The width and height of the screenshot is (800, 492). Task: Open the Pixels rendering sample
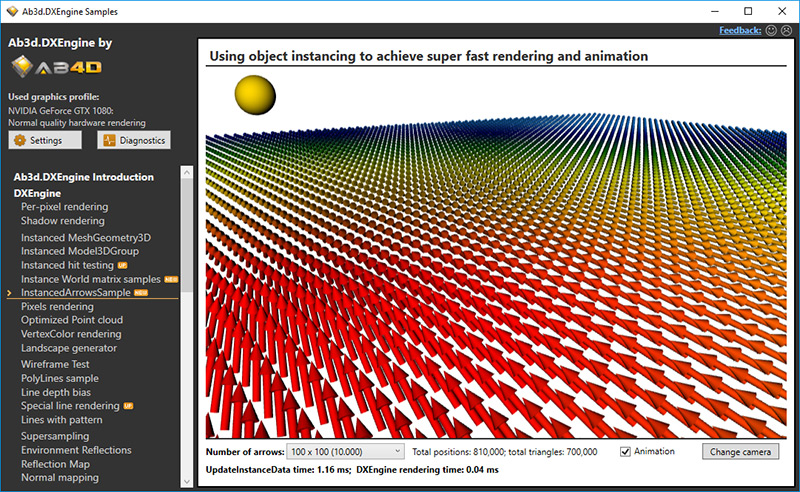pos(57,307)
